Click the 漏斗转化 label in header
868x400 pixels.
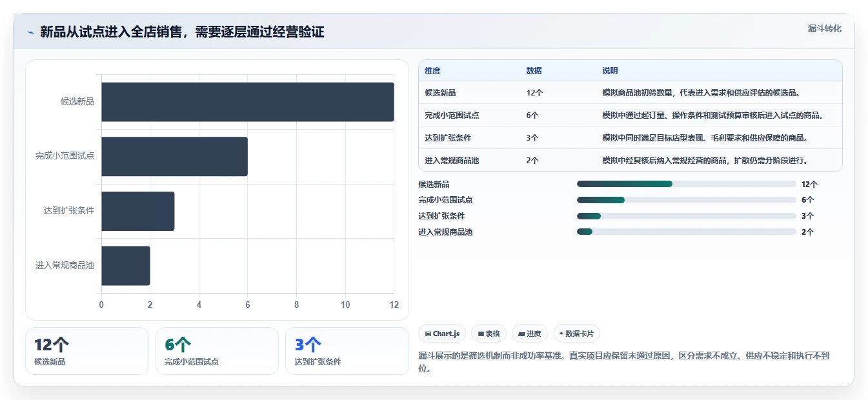(x=825, y=28)
